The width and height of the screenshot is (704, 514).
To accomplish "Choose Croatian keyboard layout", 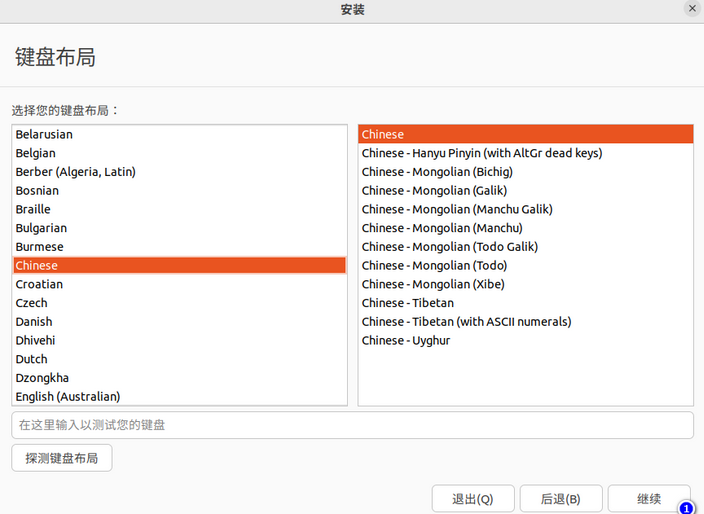I will click(39, 284).
